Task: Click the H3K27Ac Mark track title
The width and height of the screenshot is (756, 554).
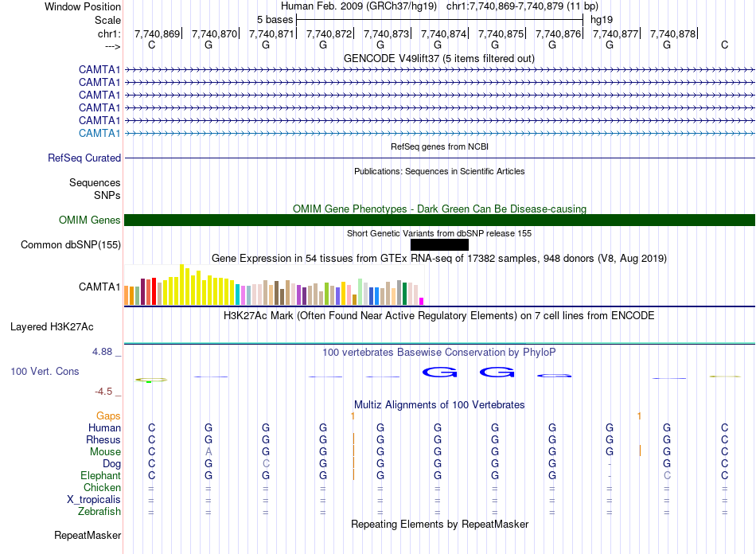Action: tap(438, 316)
